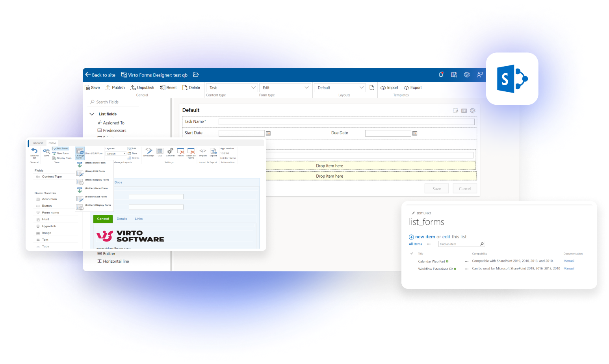Open the Due Date calendar picker icon
The image size is (609, 364).
[x=415, y=134]
